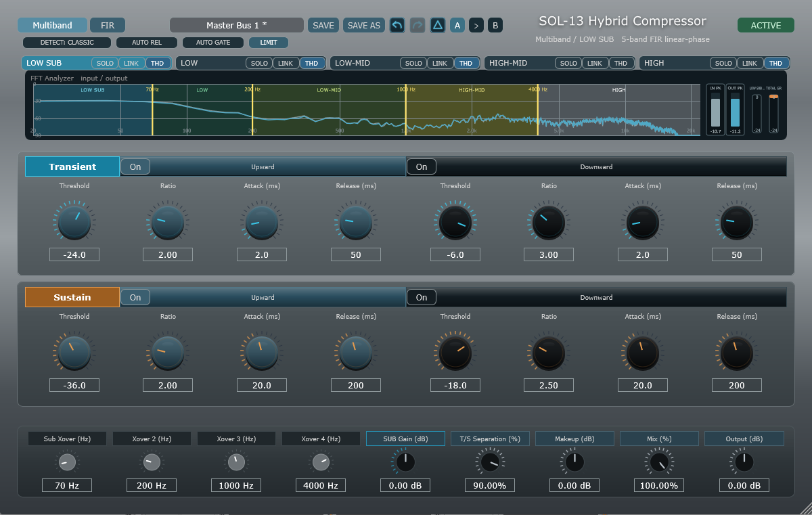The width and height of the screenshot is (812, 515).
Task: Click the ACTIVE bypass button
Action: tap(766, 25)
